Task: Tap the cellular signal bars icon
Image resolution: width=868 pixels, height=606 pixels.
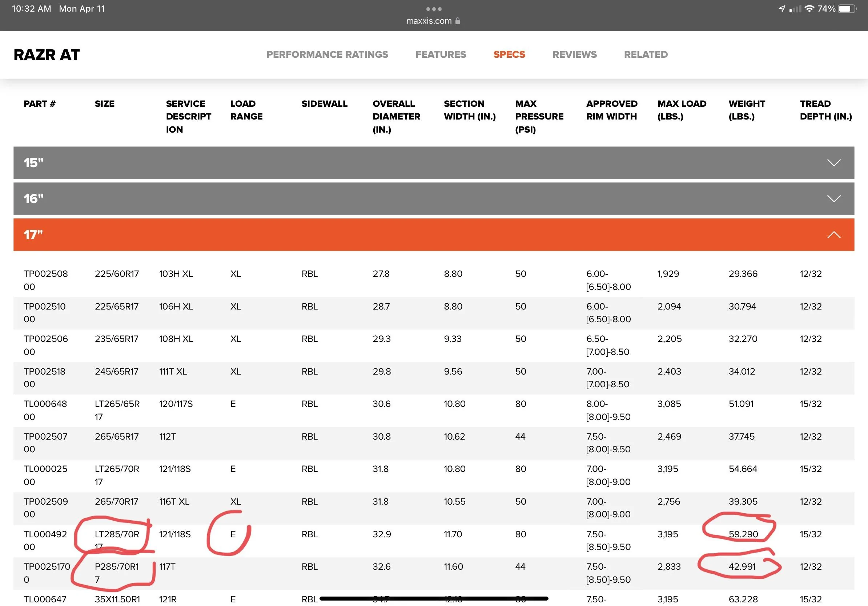Action: point(795,9)
